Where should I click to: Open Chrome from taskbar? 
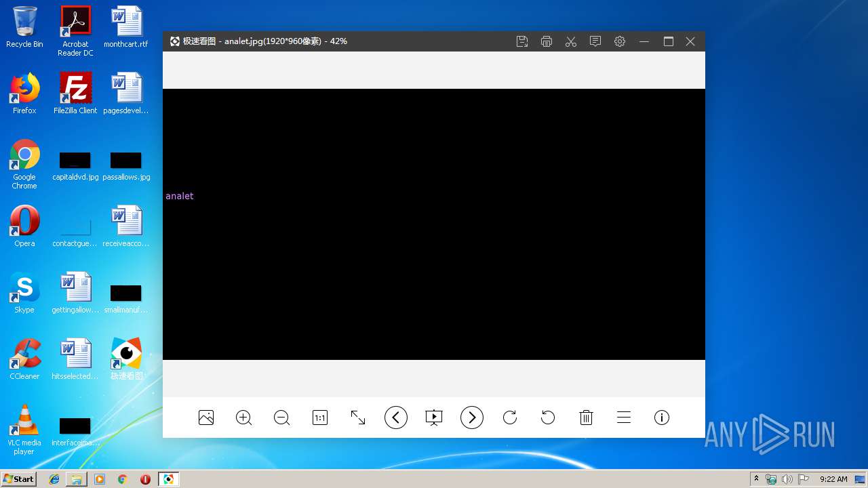point(123,479)
